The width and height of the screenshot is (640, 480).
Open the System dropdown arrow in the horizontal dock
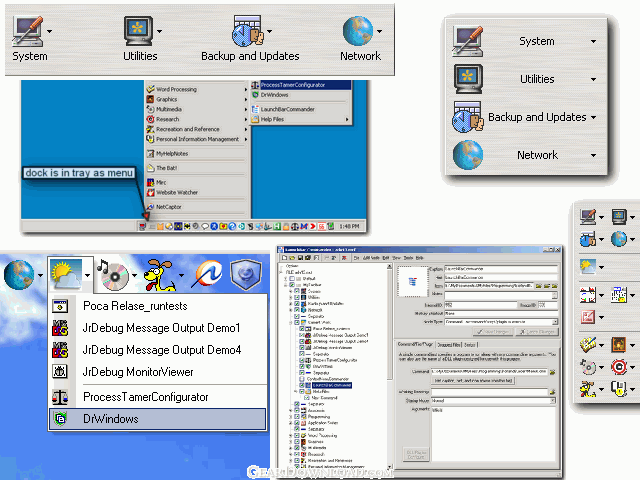(49, 31)
